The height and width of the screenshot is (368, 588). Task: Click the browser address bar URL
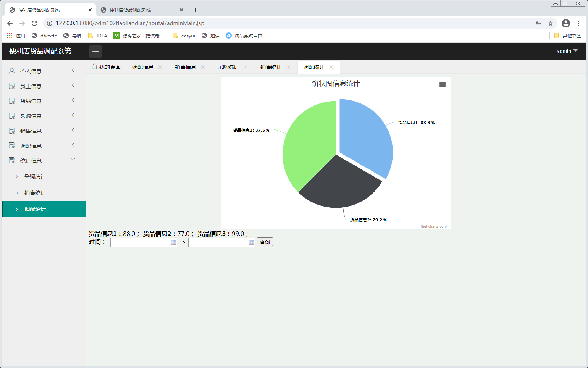click(x=130, y=23)
